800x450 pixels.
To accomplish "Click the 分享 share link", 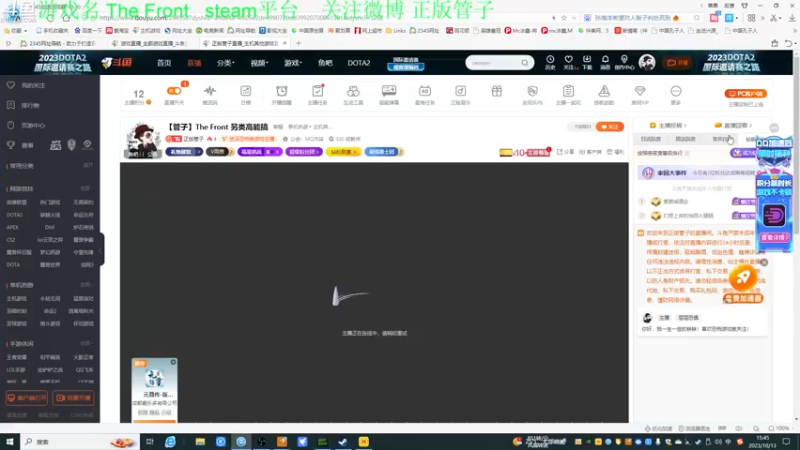I will click(x=565, y=152).
